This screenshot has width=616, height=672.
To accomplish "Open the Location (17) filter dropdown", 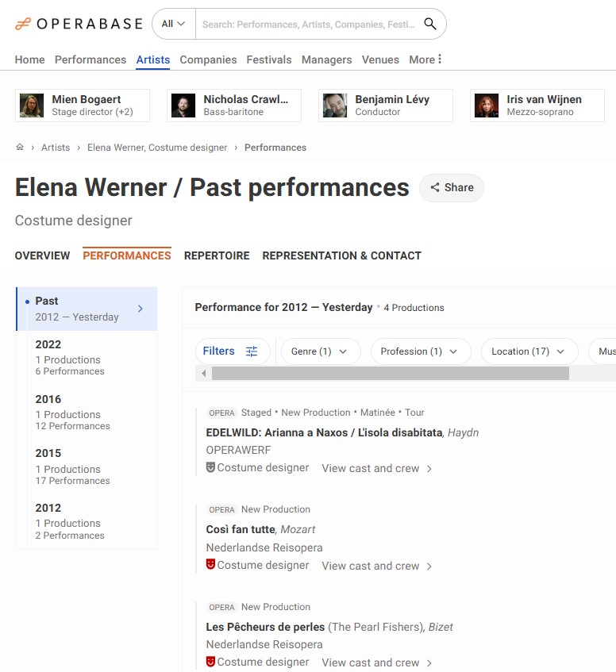I will click(529, 351).
